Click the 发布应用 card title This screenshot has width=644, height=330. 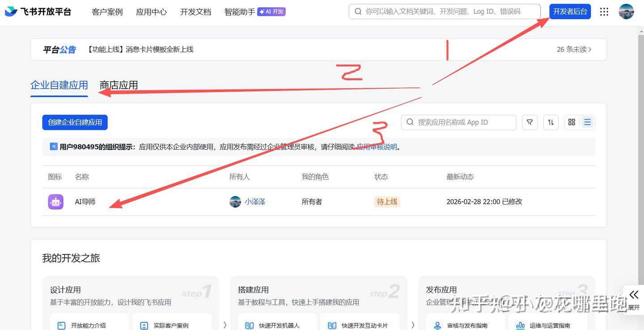[441, 290]
